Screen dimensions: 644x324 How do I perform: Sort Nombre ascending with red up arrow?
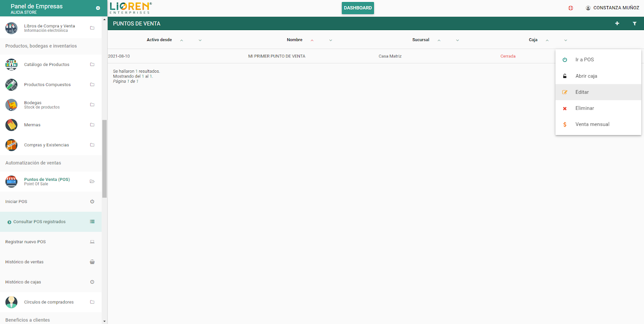(x=312, y=40)
